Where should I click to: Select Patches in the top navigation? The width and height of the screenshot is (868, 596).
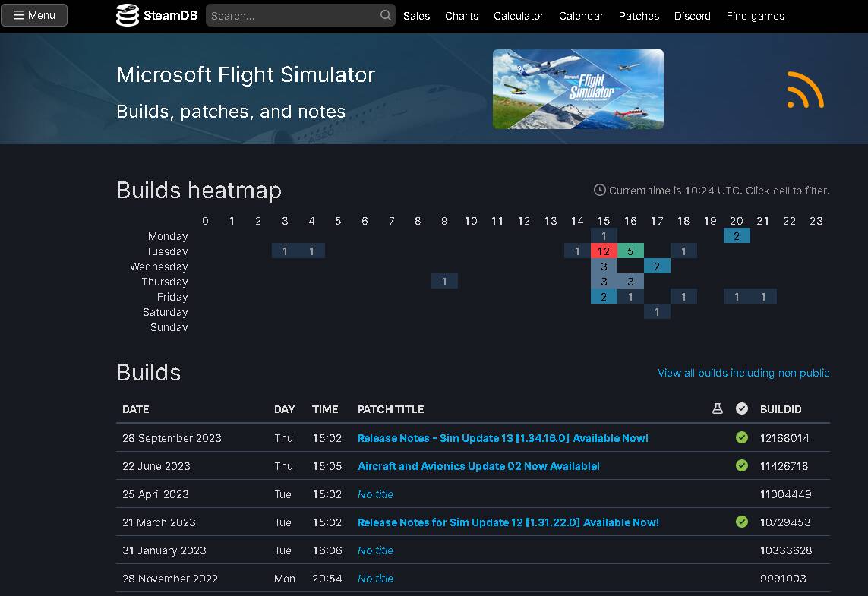(639, 16)
